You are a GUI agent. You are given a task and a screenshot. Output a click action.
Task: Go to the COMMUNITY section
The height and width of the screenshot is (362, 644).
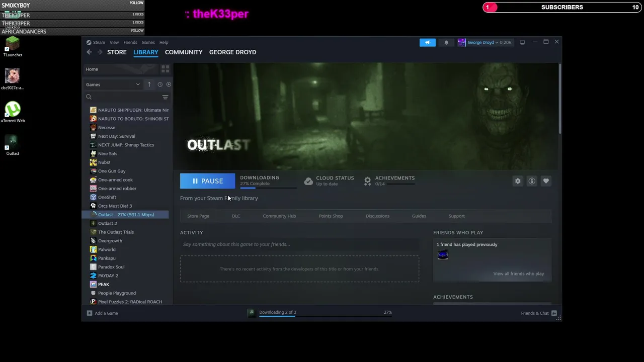(x=184, y=52)
